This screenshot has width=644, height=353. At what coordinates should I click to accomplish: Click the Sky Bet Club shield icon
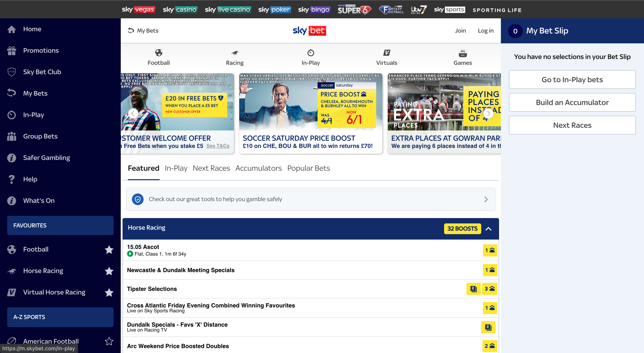click(11, 72)
